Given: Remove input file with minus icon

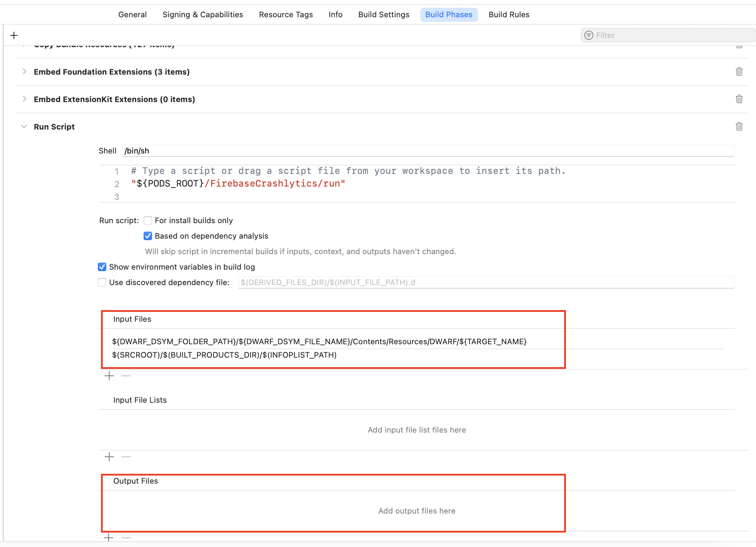Looking at the screenshot, I should point(126,376).
